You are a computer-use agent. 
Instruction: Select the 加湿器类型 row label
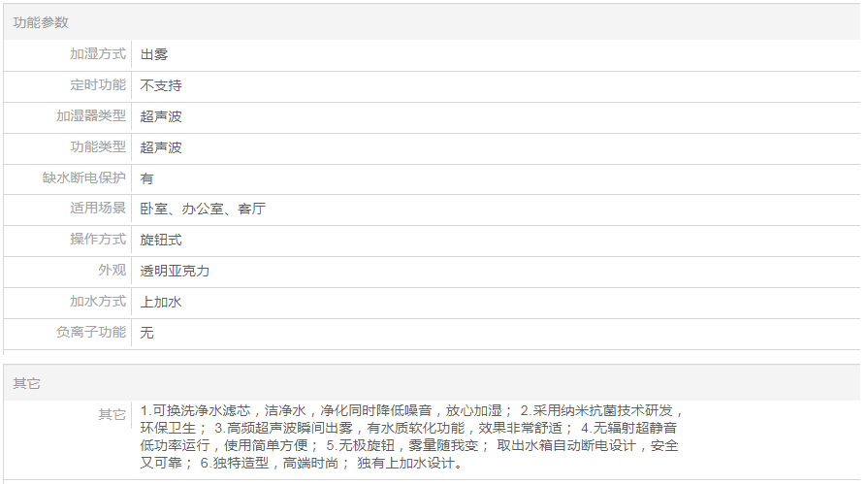pos(90,116)
